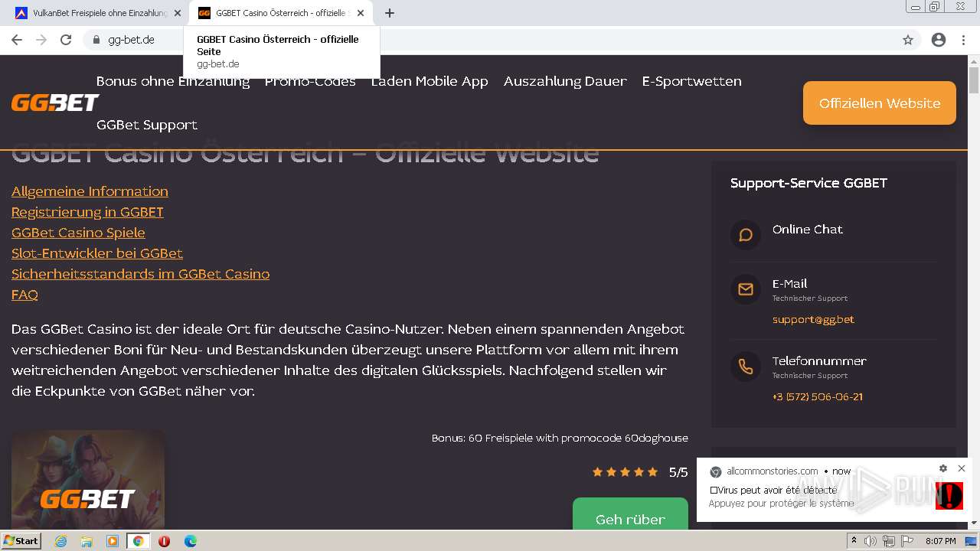This screenshot has width=980, height=551.
Task: Follow the Allgemeine Information link
Action: [90, 191]
